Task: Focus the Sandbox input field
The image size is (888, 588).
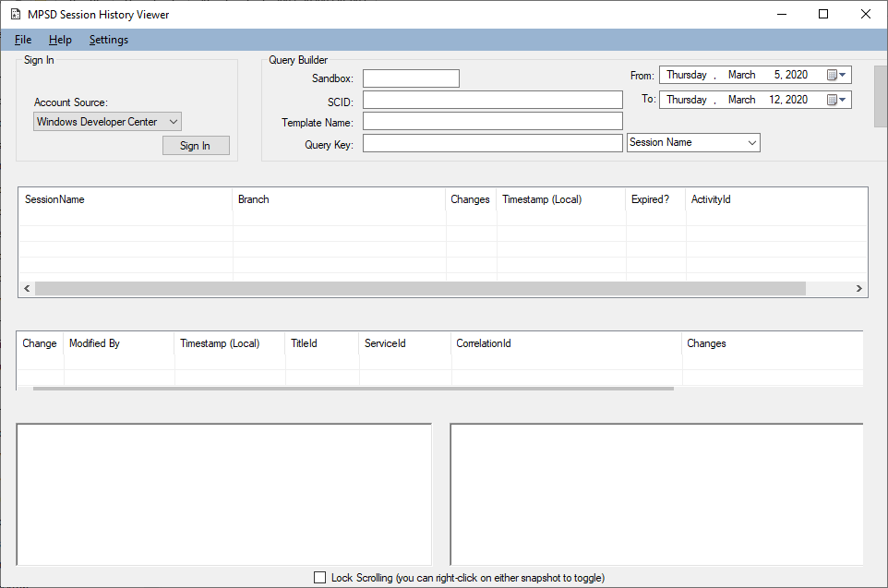Action: tap(411, 78)
